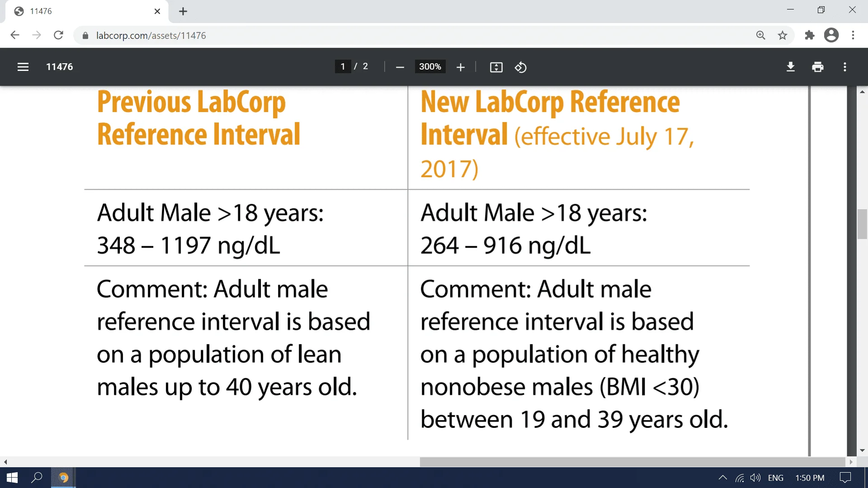Open the volume speaker icon
The image size is (868, 488).
point(755,478)
